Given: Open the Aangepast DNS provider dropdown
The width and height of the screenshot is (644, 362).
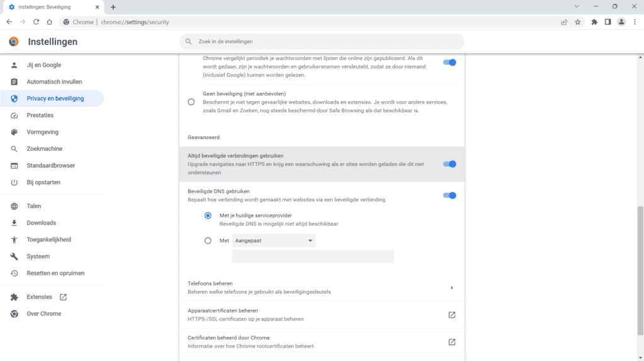Looking at the screenshot, I should click(x=274, y=241).
